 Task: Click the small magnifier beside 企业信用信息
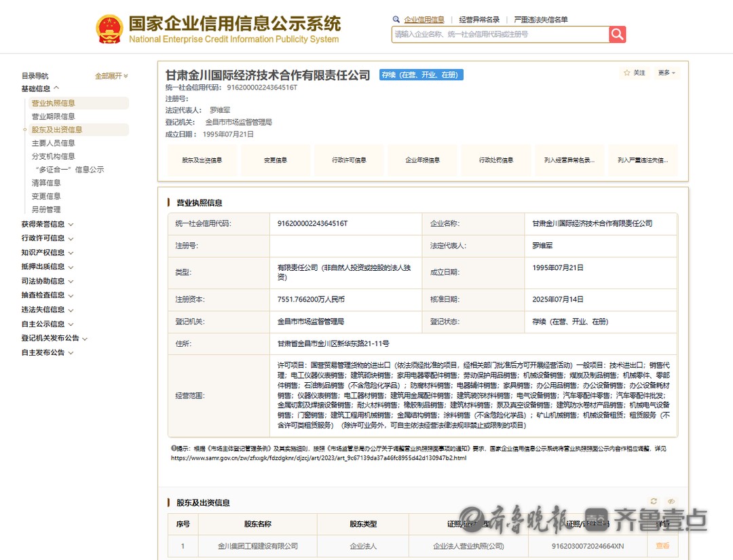(396, 20)
